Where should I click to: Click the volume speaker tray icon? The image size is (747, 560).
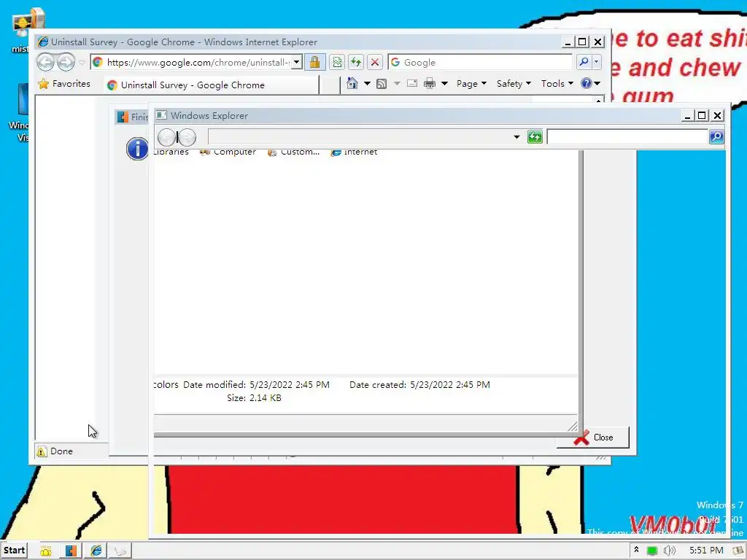(x=670, y=551)
